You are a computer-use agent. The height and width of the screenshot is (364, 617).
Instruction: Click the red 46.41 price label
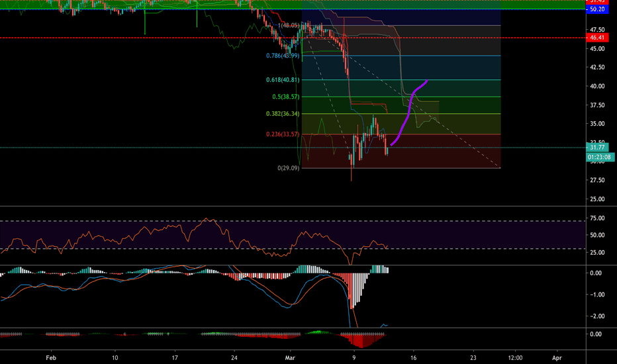click(597, 38)
